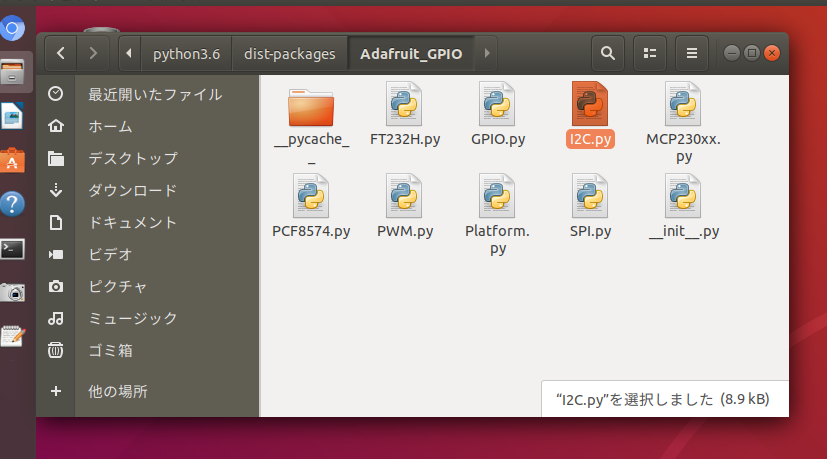The image size is (827, 459).
Task: Click the clock icon for recent files
Action: 55,94
